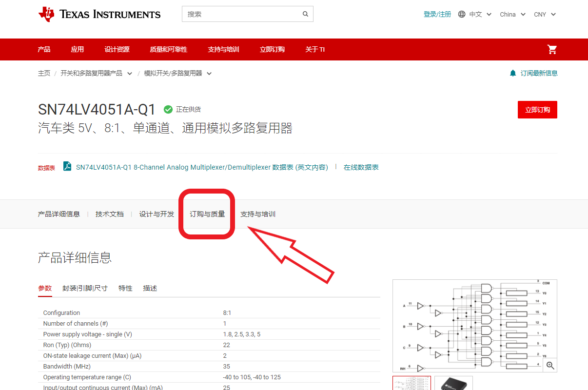Viewport: 588px width, 390px height.
Task: Jump to 订购与质量 section
Action: [x=207, y=214]
